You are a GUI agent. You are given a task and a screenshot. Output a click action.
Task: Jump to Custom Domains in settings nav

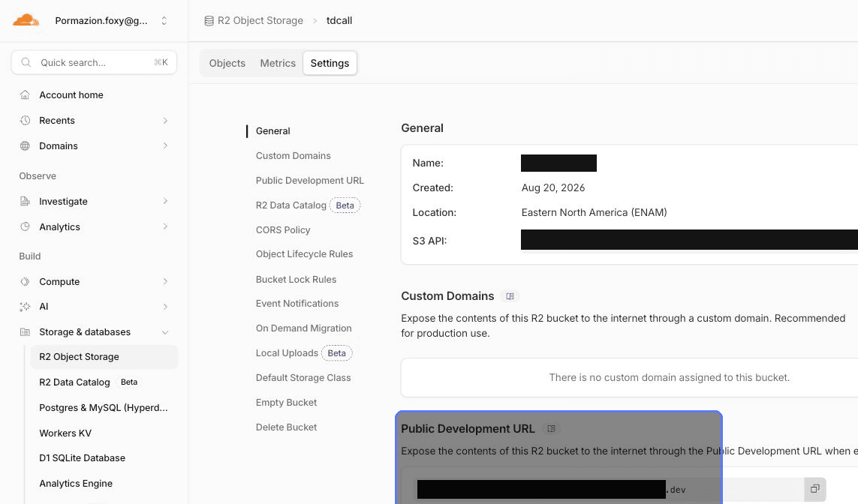click(x=294, y=156)
